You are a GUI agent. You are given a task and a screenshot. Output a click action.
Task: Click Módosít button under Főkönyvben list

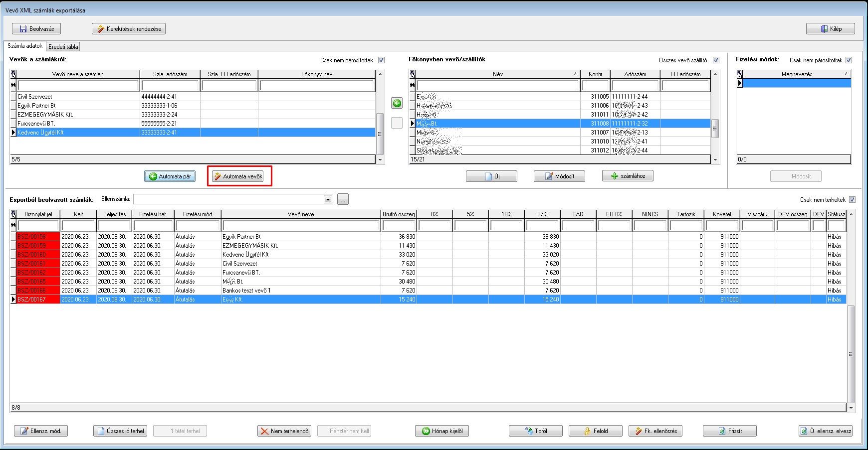tap(559, 176)
